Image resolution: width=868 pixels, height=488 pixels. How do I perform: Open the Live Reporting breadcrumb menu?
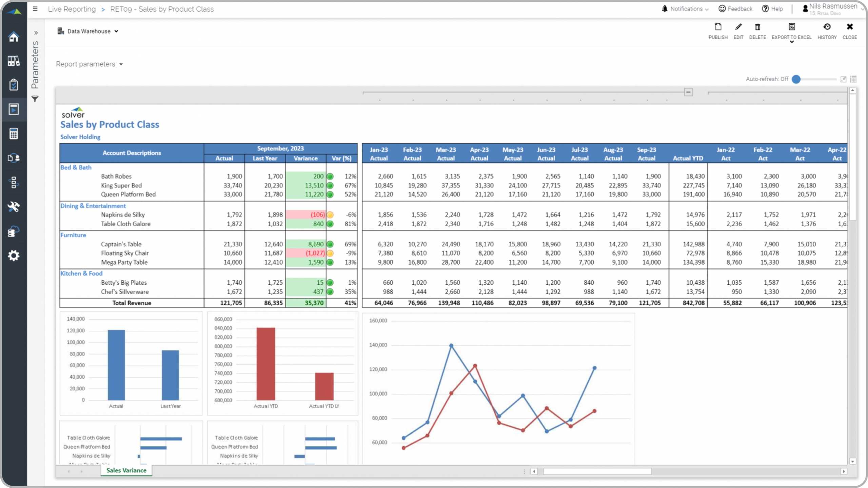click(x=72, y=8)
